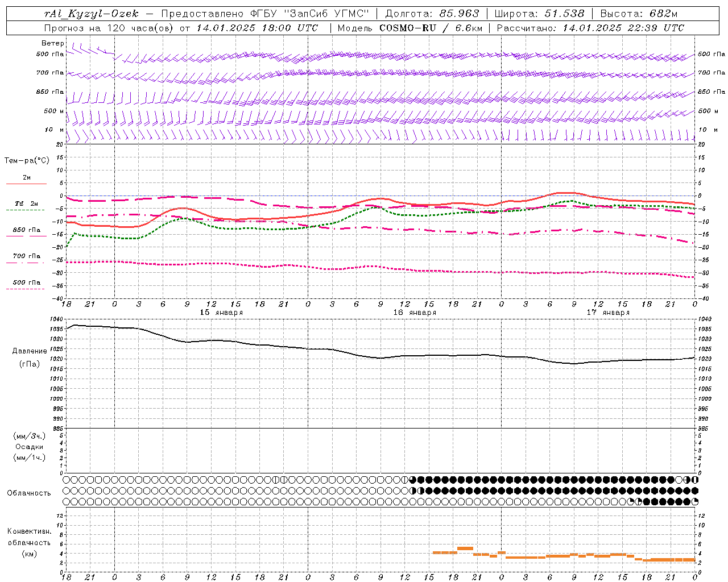Select the 15 января date label
This screenshot has width=728, height=582.
pos(221,313)
